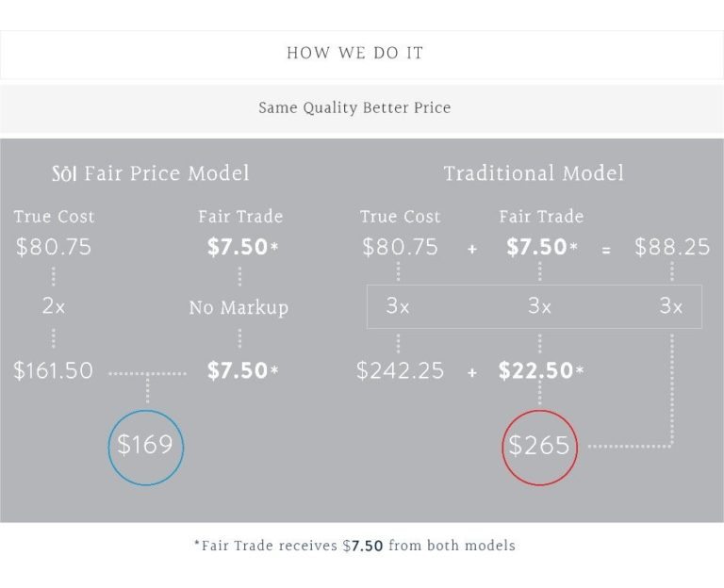
Task: Click Traditional Model's Fair Trade label
Action: click(541, 217)
